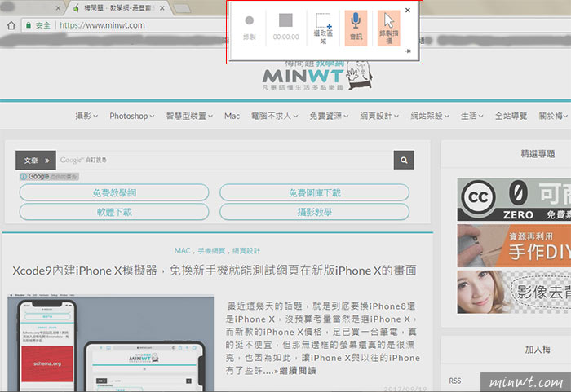Expand the 網站架設 menu
Image resolution: width=571 pixels, height=392 pixels.
coord(430,116)
